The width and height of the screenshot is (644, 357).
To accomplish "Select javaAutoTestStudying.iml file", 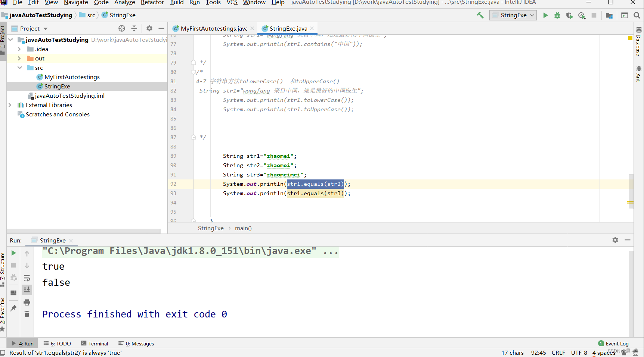I will coord(69,95).
